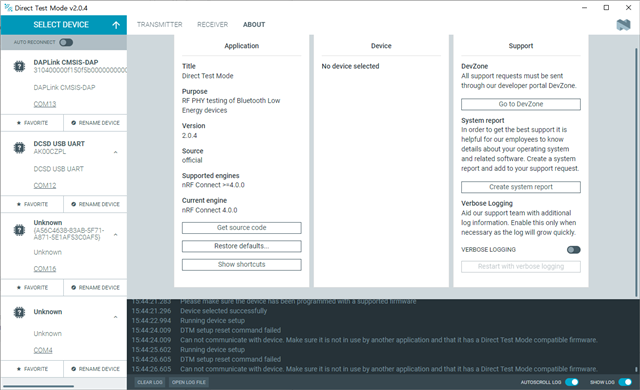
Task: Collapse the Unknown COM16 device details
Action: coord(116,235)
